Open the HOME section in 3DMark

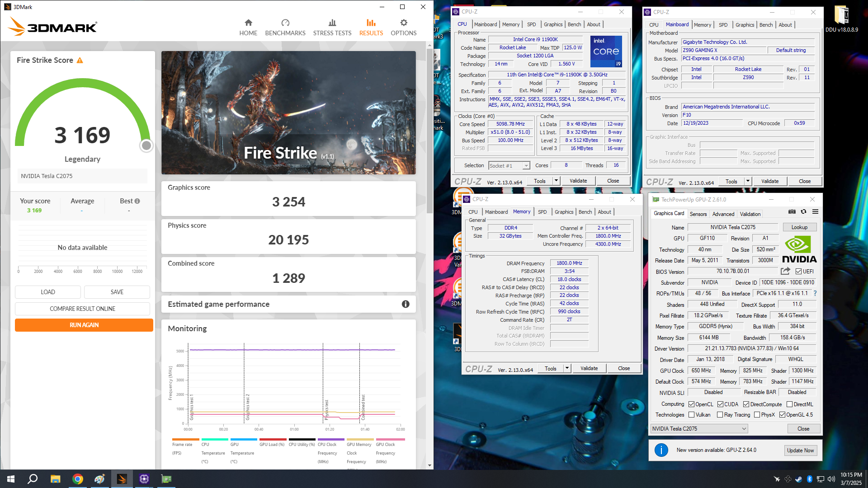[248, 28]
